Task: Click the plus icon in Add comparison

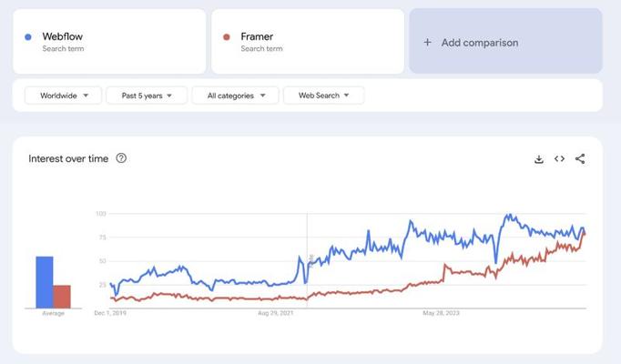Action: pyautogui.click(x=427, y=43)
